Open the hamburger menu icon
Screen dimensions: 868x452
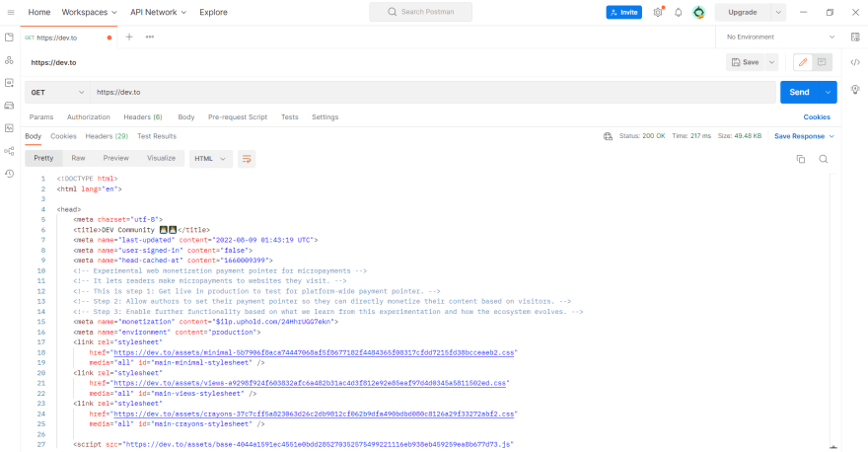click(11, 12)
